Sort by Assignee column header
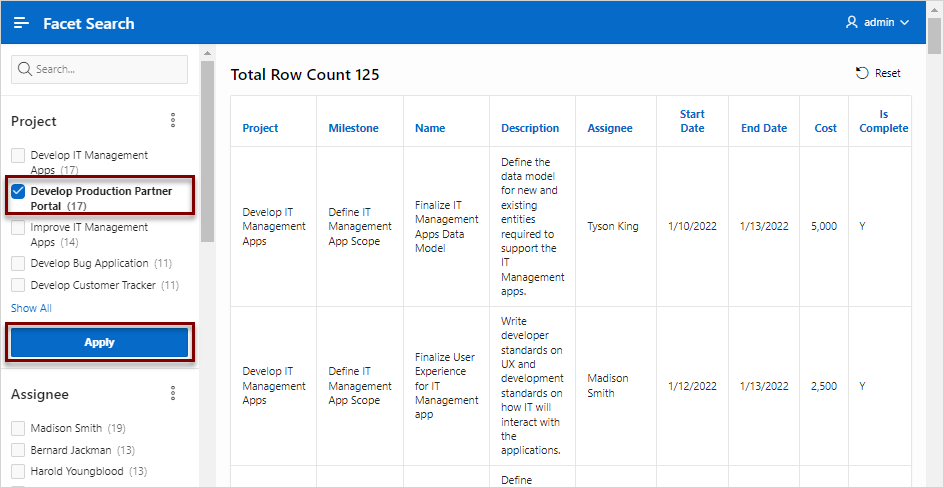Image resolution: width=944 pixels, height=488 pixels. (610, 128)
